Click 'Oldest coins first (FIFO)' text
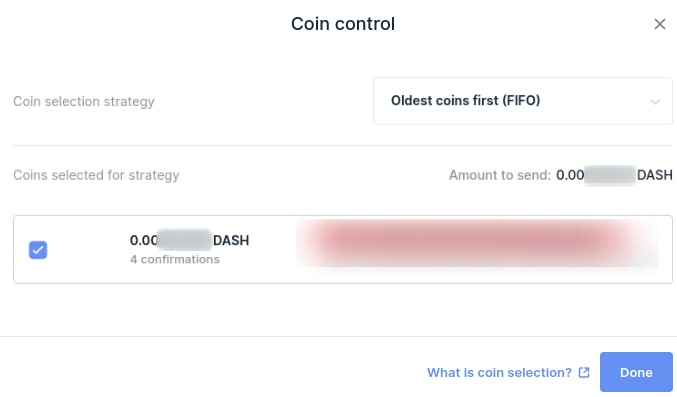The width and height of the screenshot is (677, 397). 465,101
